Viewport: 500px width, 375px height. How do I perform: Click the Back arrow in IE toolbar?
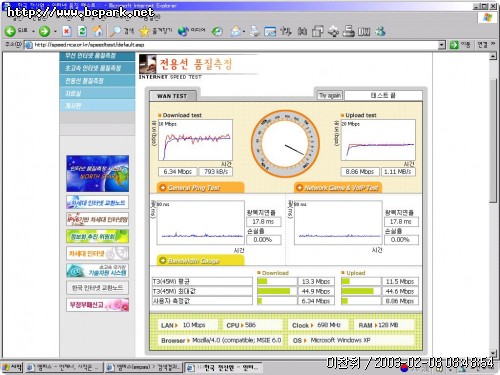10,31
